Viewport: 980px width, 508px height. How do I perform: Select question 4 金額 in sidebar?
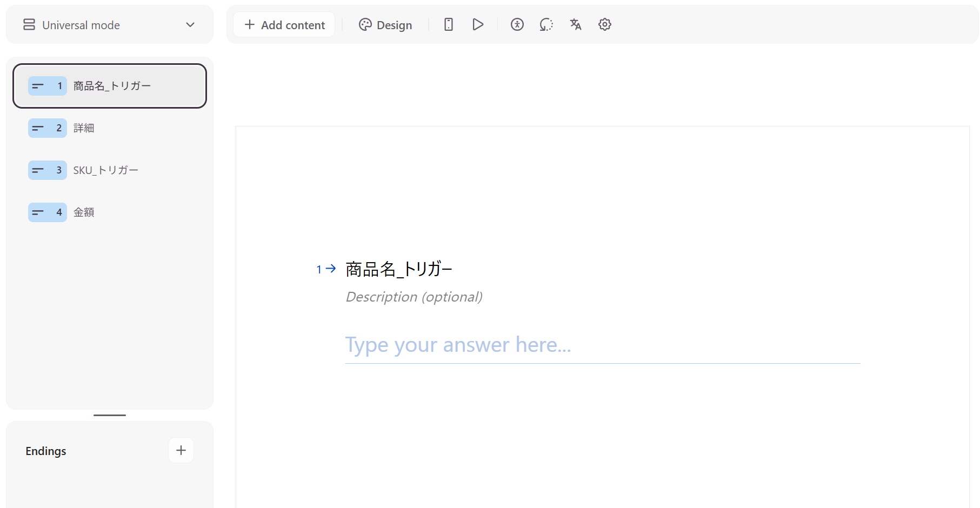[x=84, y=212]
